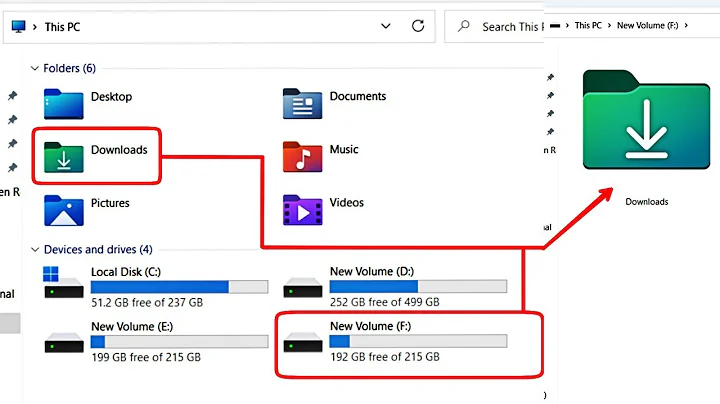Screen dimensions: 720x404
Task: Click the '199 GB free of 215 GB' text
Action: pyautogui.click(x=146, y=357)
